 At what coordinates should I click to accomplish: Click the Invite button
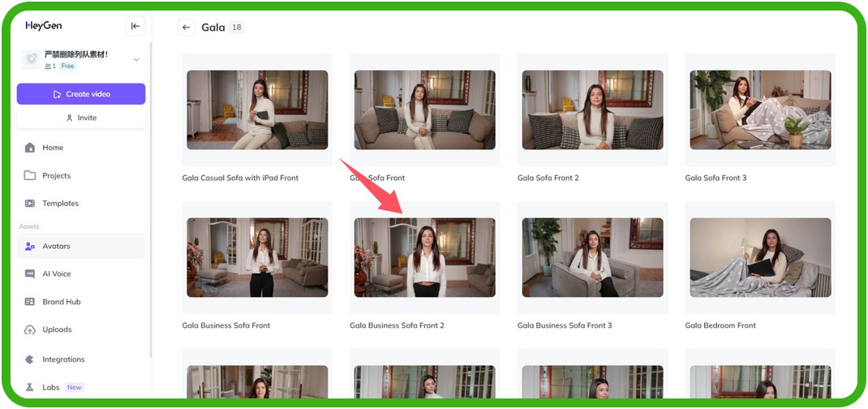click(x=81, y=118)
